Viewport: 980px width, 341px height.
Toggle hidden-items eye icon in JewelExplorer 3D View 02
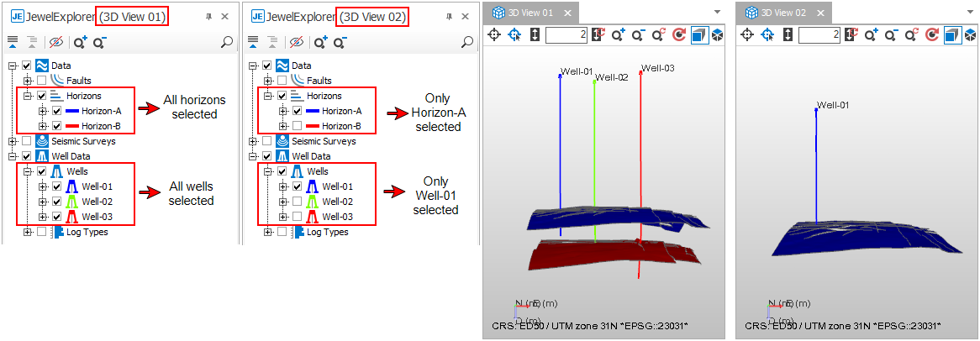click(x=296, y=42)
